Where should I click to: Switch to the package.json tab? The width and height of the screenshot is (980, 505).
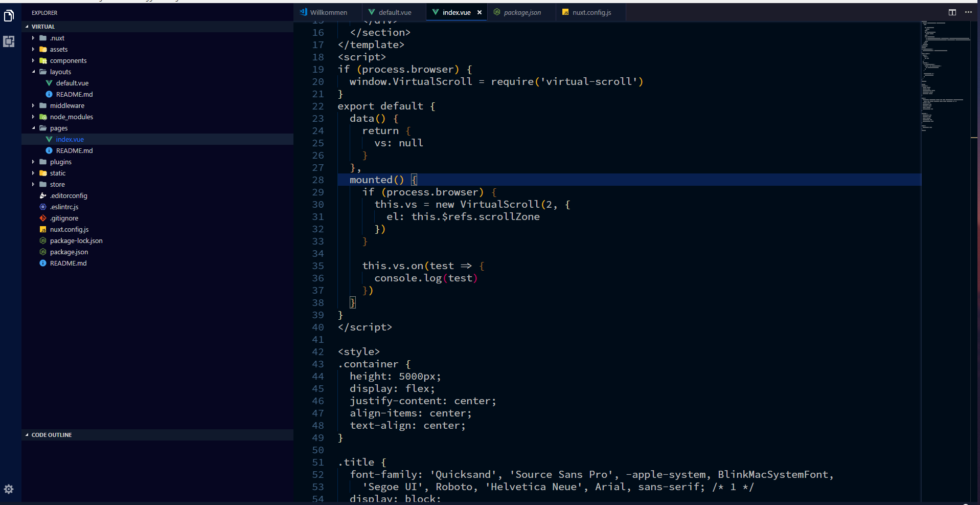[521, 12]
